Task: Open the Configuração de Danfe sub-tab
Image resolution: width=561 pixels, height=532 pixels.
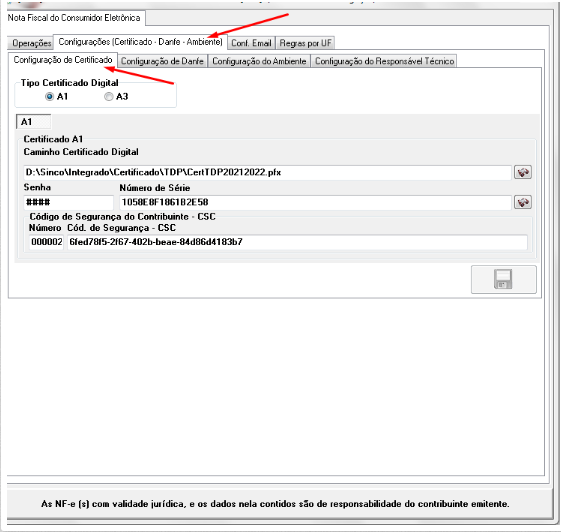Action: [x=162, y=61]
